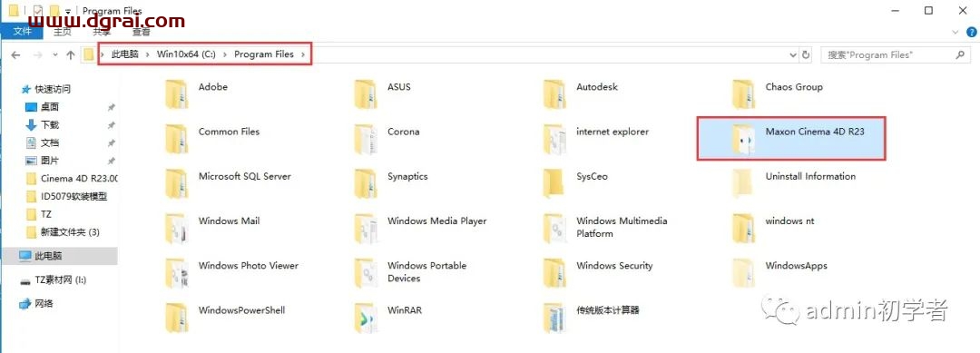
Task: Open the Quick Access Toolbar customize arrow
Action: 67,11
